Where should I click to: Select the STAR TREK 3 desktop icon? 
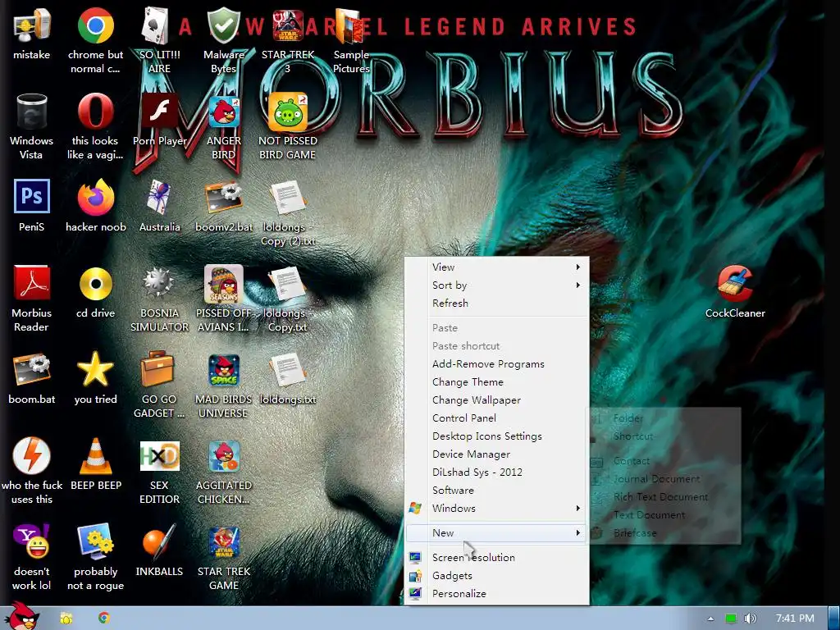(x=288, y=25)
